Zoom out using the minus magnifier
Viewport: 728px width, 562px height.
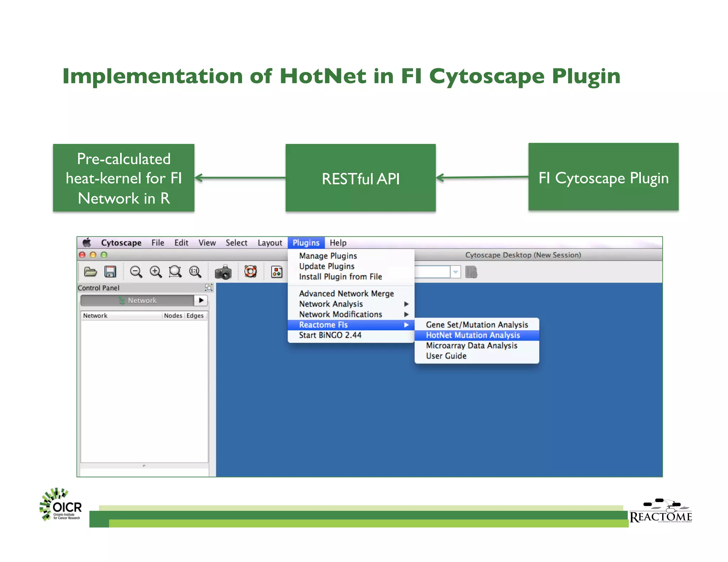[x=136, y=272]
